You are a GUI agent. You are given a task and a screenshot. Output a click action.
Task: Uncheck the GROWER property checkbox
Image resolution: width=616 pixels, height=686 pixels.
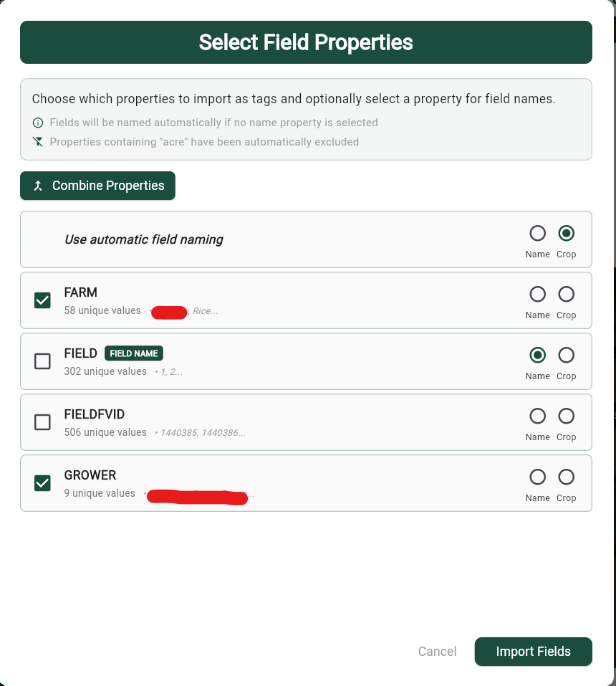42,483
